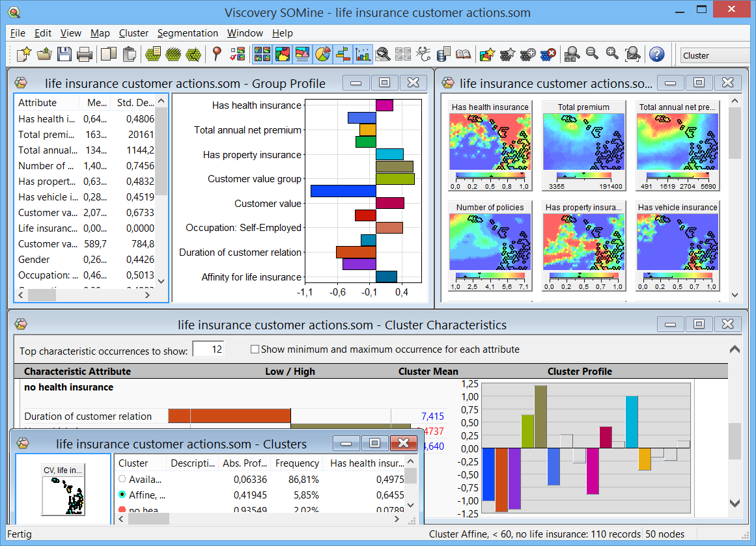Click the Top characteristic occurrences input field
Viewport: 756px width, 546px height.
(208, 349)
